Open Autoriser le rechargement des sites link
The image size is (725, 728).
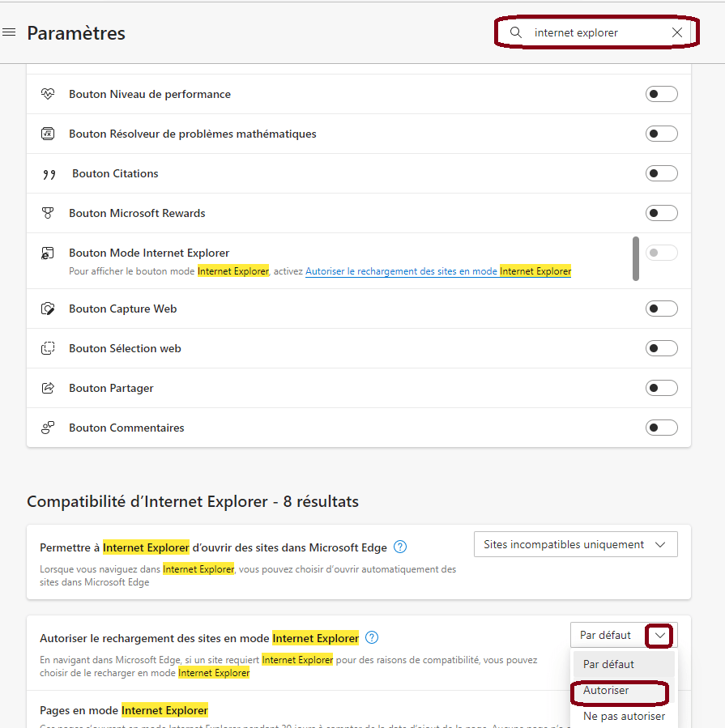(438, 271)
